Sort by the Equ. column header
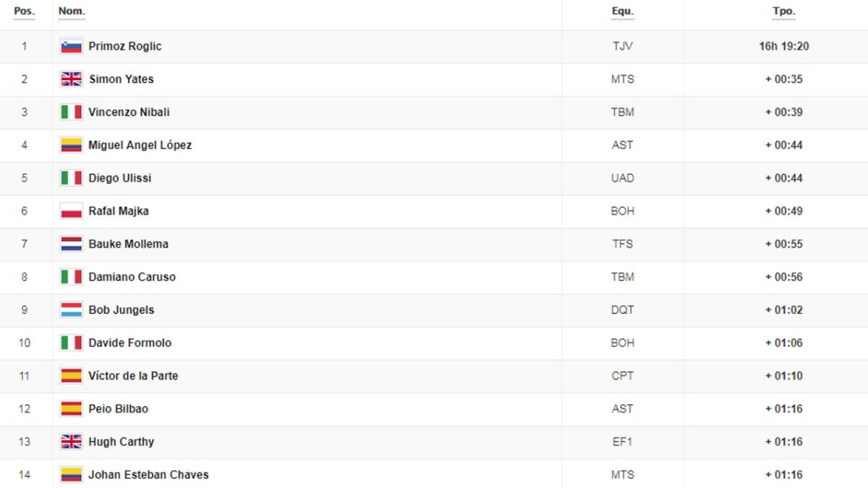Screen dimensions: 868x488 click(x=622, y=12)
